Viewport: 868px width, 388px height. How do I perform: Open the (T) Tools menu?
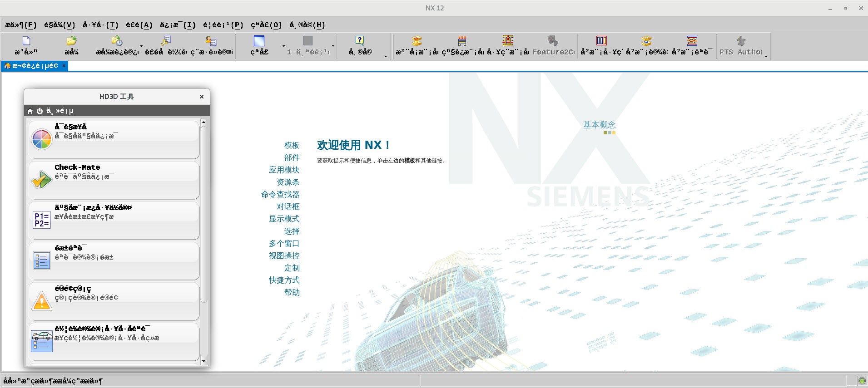coord(100,25)
